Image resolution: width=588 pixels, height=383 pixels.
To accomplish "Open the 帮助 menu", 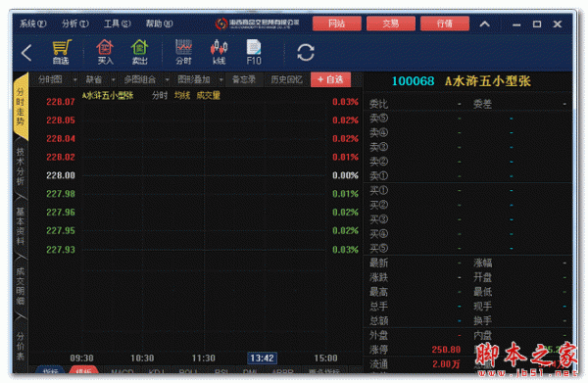I will click(x=159, y=24).
